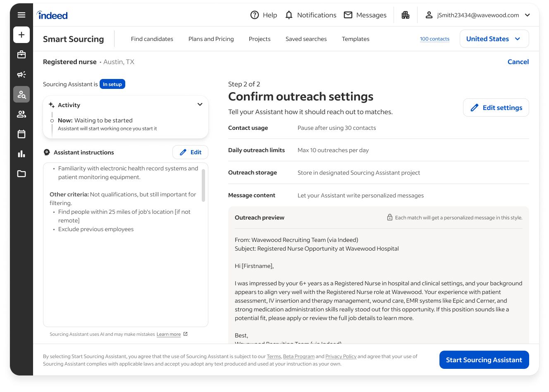
Task: Open the United States country dropdown
Action: pos(494,39)
